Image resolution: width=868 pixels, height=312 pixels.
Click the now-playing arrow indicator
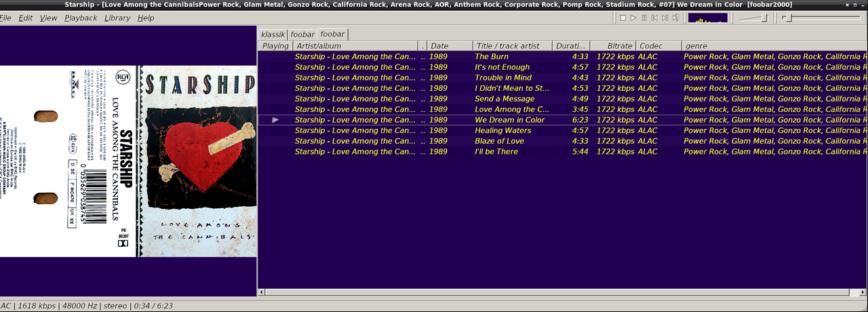275,120
